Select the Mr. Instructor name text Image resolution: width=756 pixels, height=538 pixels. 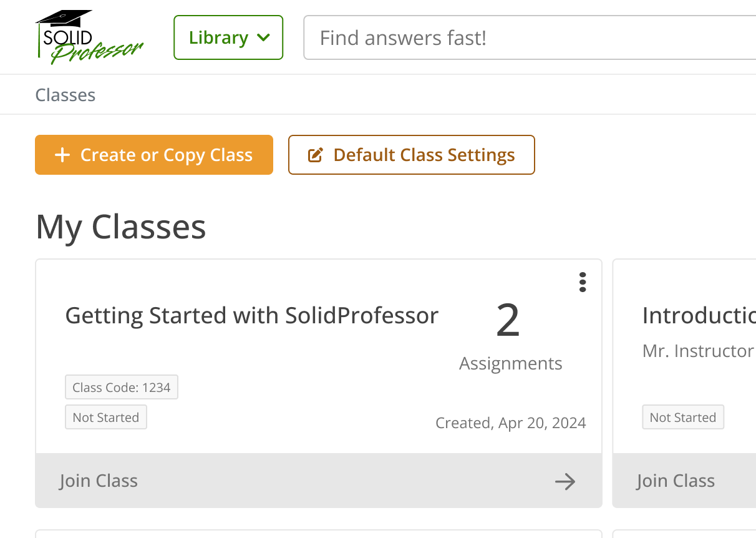tap(698, 351)
